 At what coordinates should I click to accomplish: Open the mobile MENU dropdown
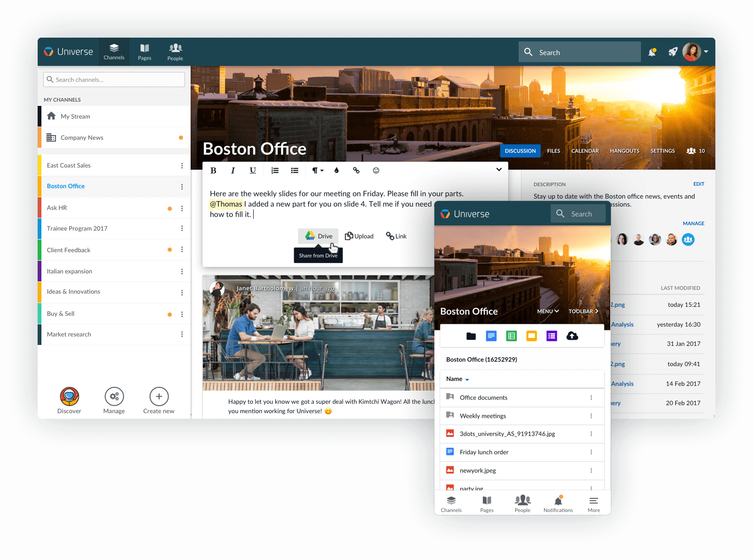[x=548, y=312]
